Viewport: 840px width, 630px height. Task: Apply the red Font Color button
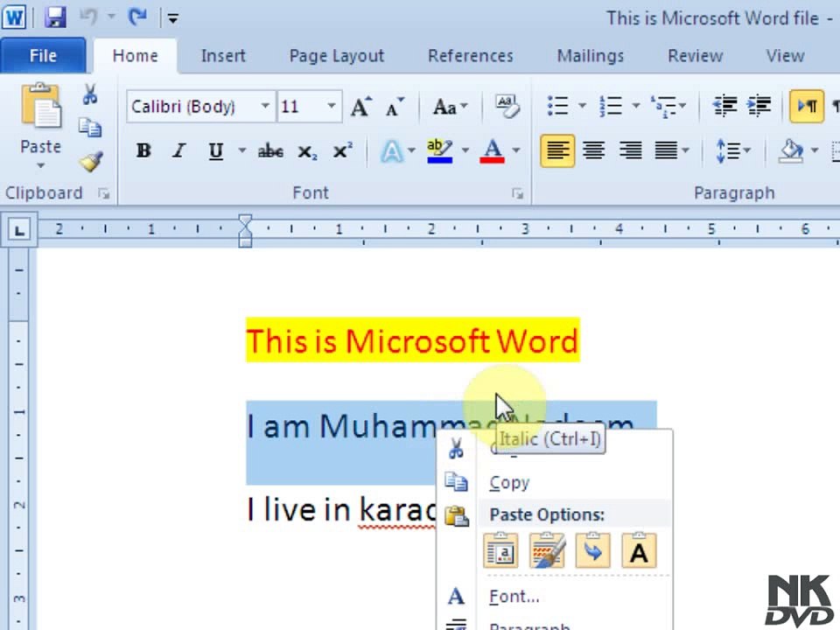click(x=493, y=151)
